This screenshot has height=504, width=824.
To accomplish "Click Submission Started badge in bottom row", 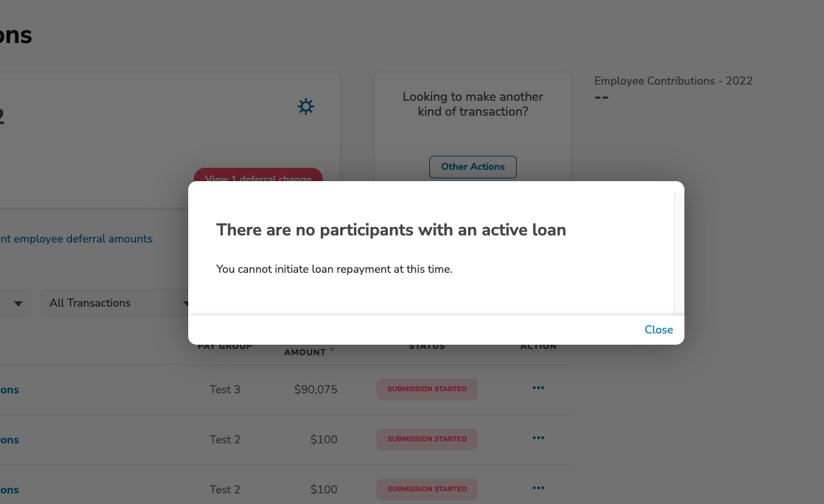I will 426,488.
